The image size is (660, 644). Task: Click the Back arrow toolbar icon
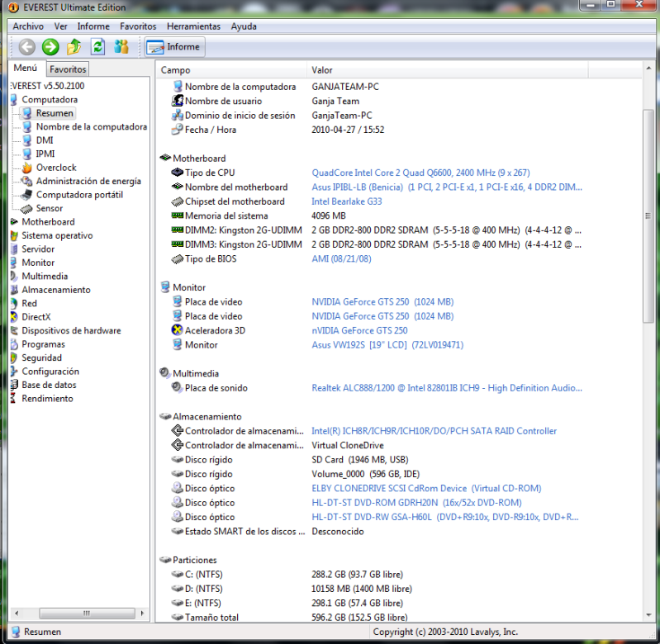coord(27,47)
